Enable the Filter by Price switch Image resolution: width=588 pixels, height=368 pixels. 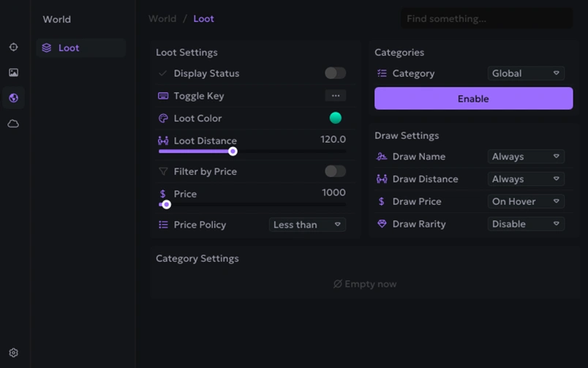pyautogui.click(x=335, y=171)
